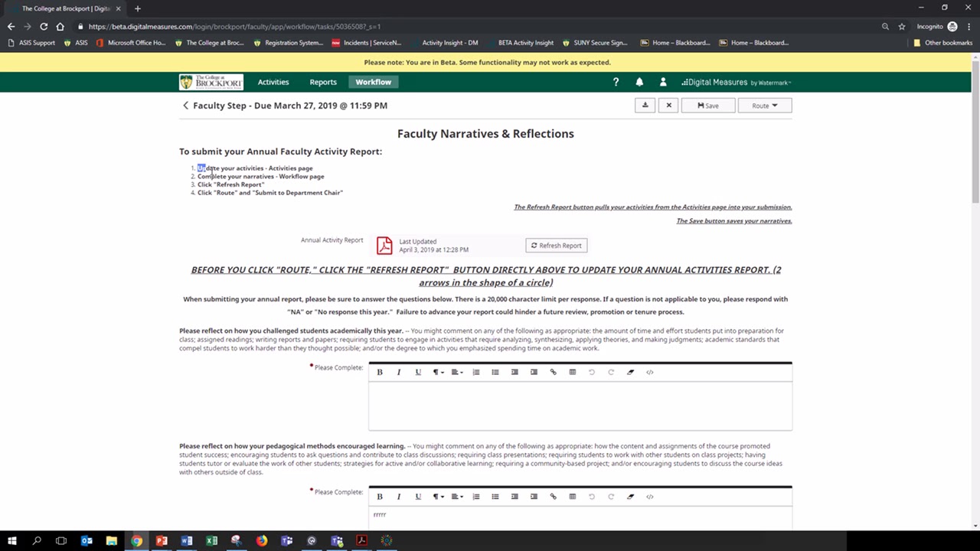980x551 pixels.
Task: Open the Annual Activity Report PDF icon
Action: (x=384, y=245)
